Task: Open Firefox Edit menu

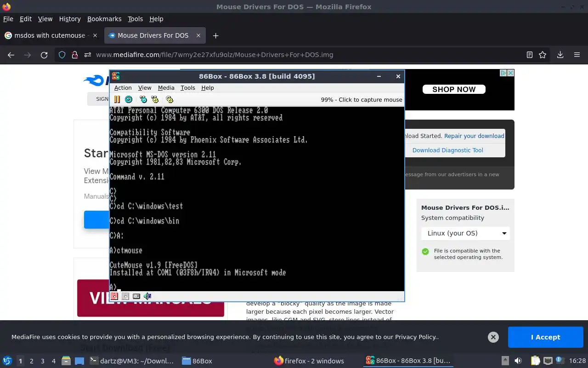Action: click(x=26, y=19)
